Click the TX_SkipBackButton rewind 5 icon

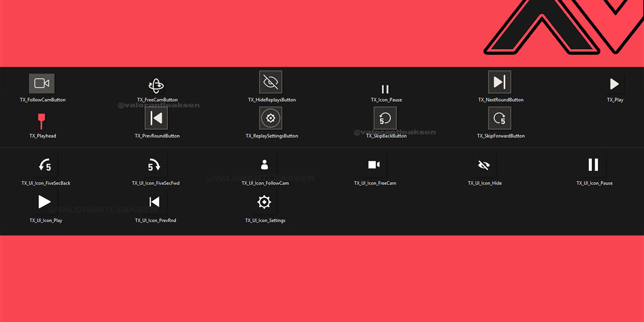385,118
